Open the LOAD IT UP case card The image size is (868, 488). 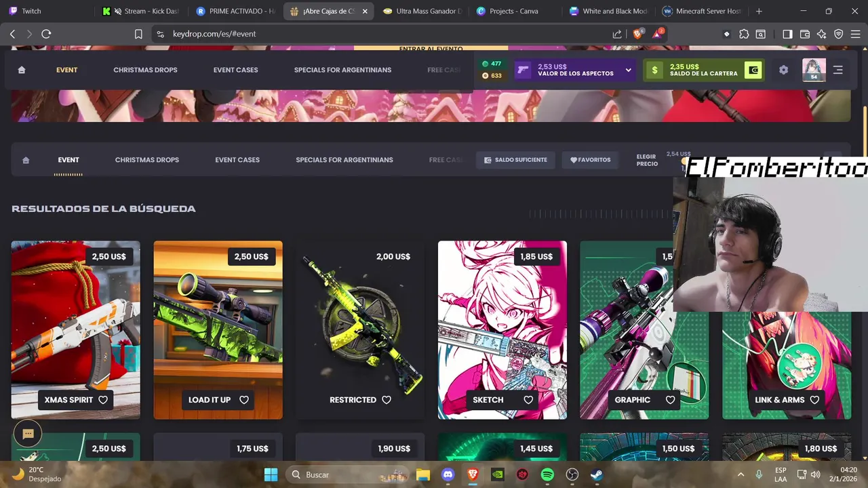pos(218,330)
